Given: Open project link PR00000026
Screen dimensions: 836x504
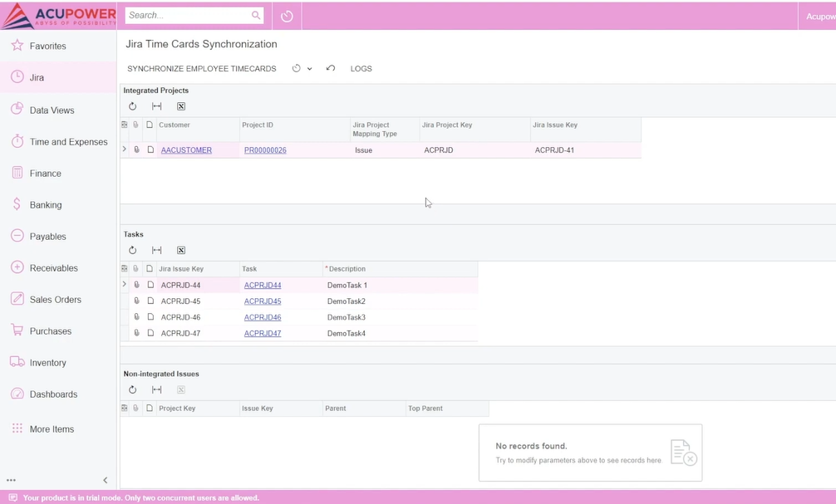Looking at the screenshot, I should (x=265, y=150).
